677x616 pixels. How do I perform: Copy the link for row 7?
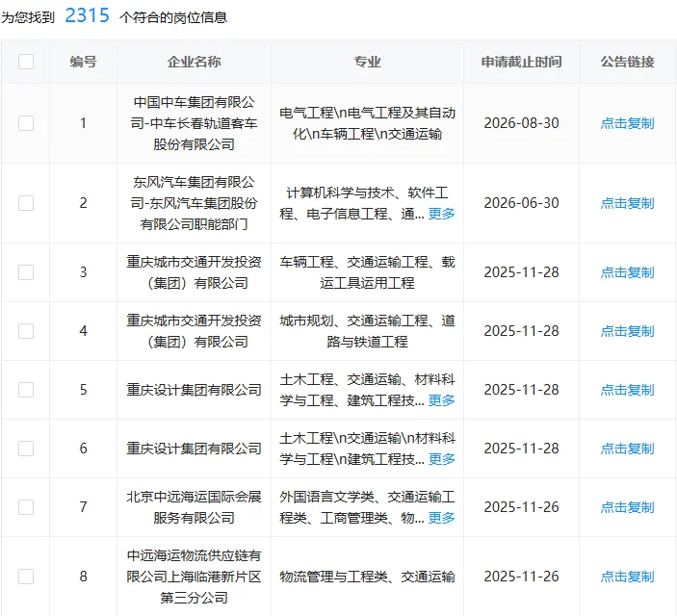[627, 507]
